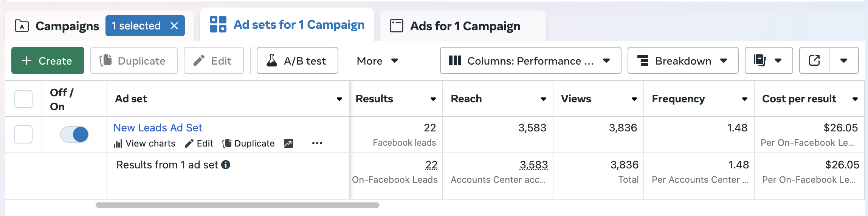Click the green Create button

click(48, 60)
